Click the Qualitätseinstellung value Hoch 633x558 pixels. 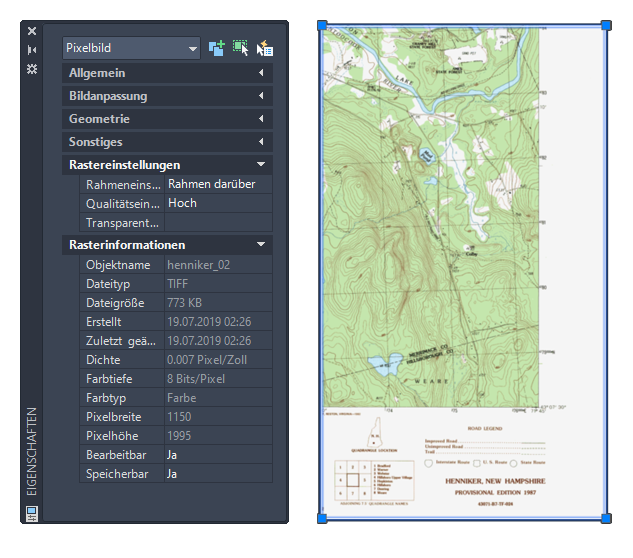(218, 203)
